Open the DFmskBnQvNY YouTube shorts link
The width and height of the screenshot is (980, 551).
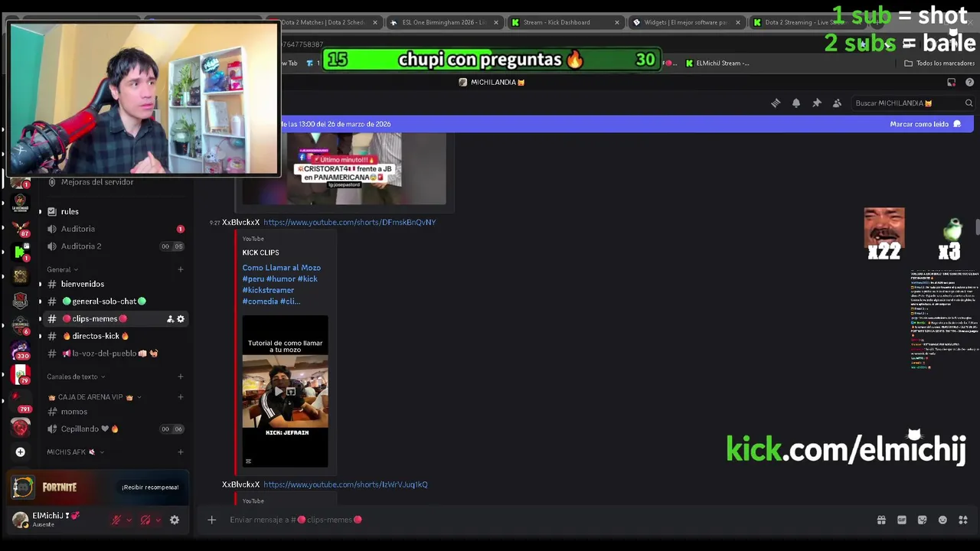pos(349,223)
